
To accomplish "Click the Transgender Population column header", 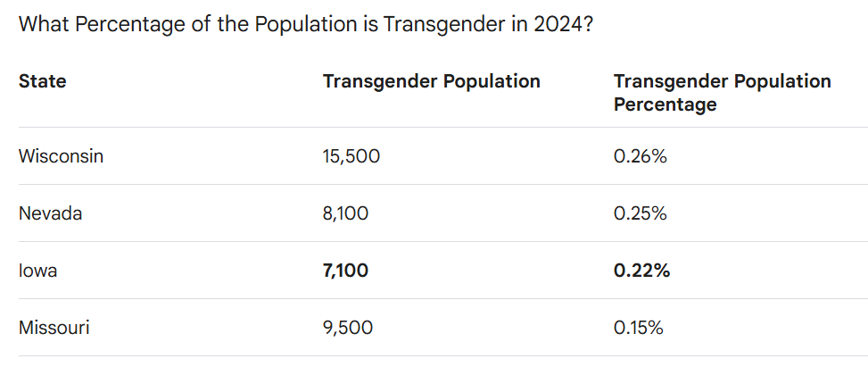I will click(x=431, y=81).
